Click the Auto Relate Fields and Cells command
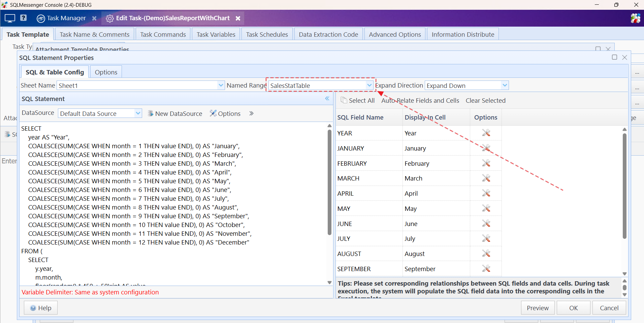This screenshot has width=644, height=323. pyautogui.click(x=420, y=100)
